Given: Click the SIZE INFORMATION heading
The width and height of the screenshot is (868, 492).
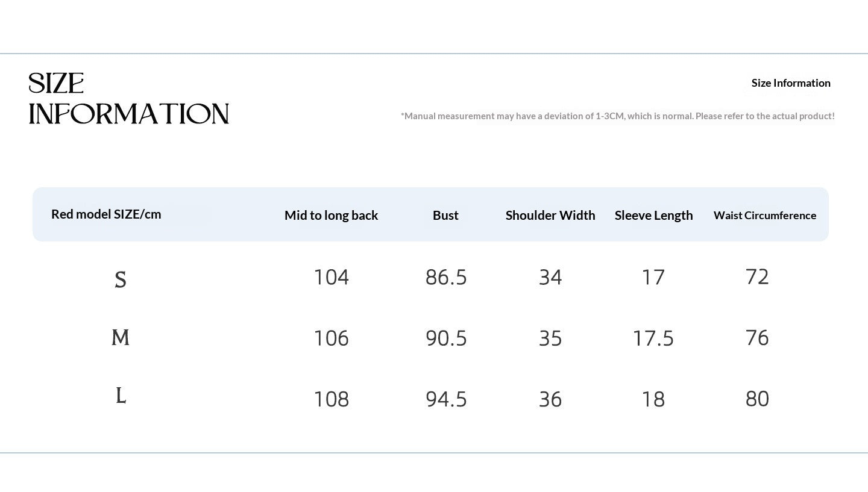Looking at the screenshot, I should tap(128, 99).
